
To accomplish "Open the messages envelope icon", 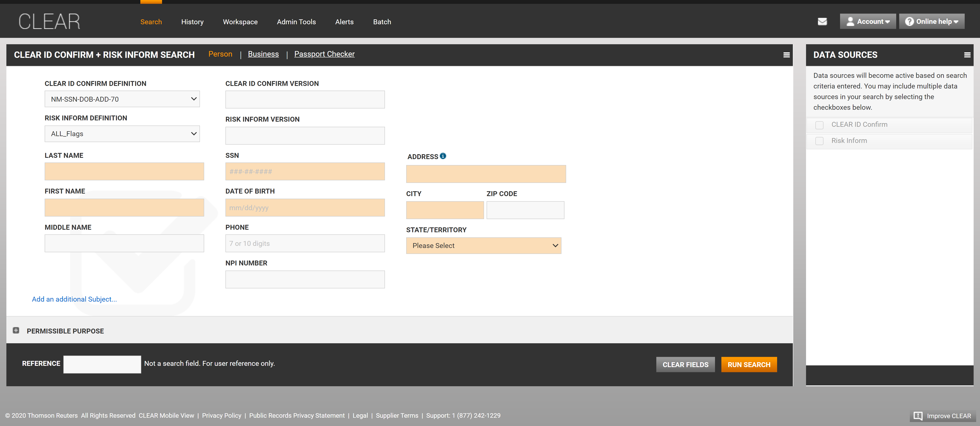I will [822, 22].
